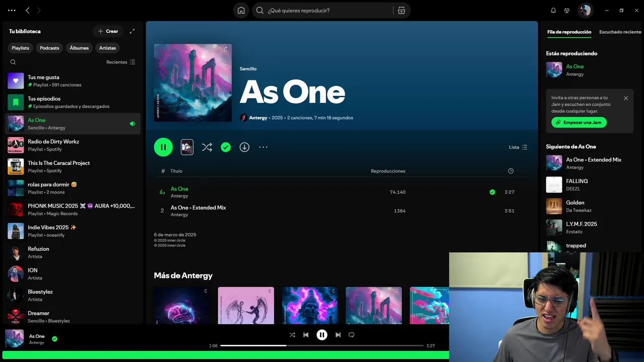Play As One - Extended Mix in queue
Viewport: 644px width, 362px height.
coord(589,163)
